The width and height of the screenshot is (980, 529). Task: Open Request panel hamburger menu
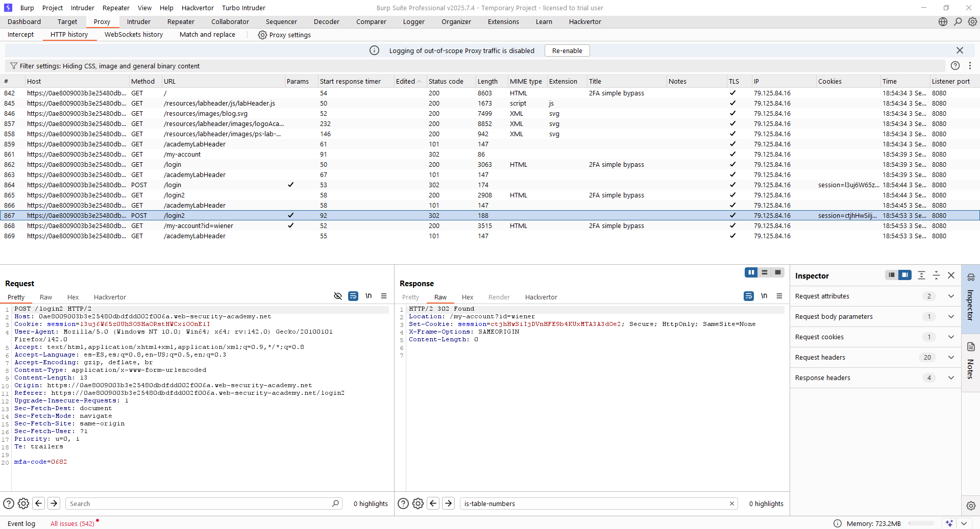pyautogui.click(x=384, y=296)
